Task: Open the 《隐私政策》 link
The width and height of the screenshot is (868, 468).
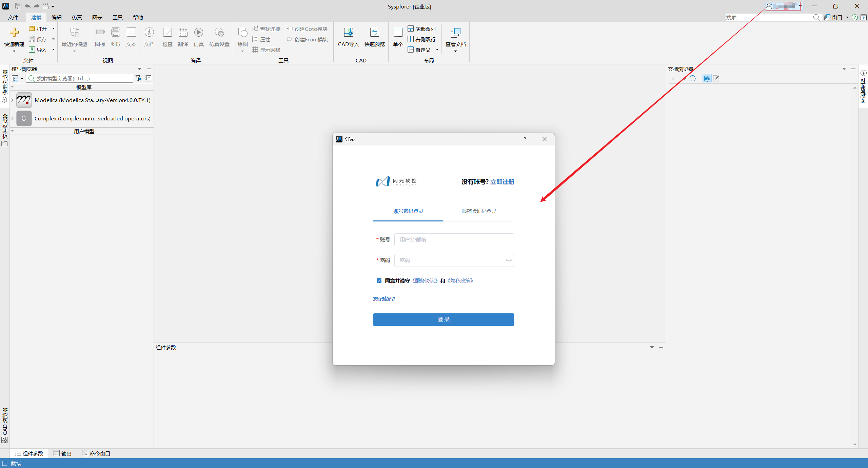Action: pos(460,280)
